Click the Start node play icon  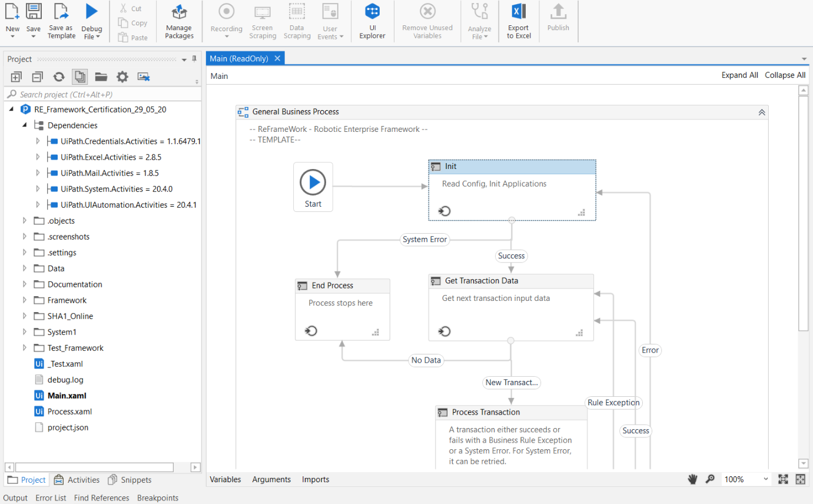point(313,183)
